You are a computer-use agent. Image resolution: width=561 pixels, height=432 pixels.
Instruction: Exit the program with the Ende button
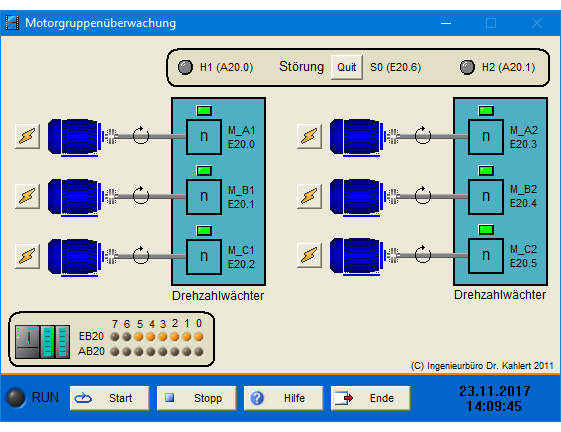point(370,398)
